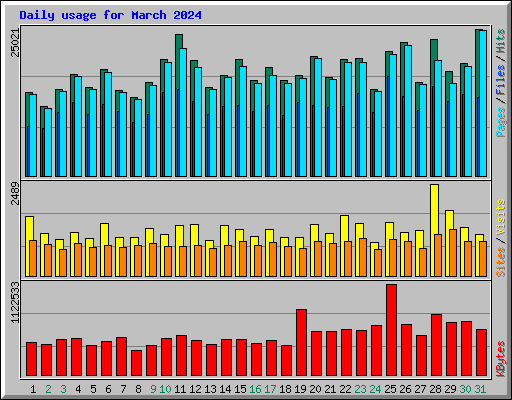Screen dimensions: 512x400
Task: Click day label 8 on the x-axis
Action: pos(138,389)
